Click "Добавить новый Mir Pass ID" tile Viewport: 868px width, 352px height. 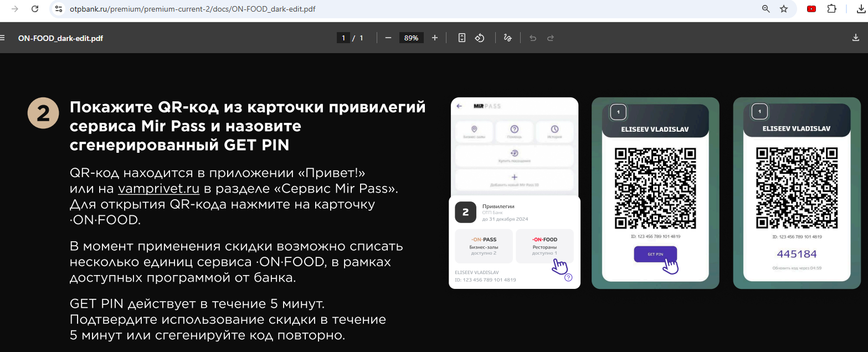point(514,180)
